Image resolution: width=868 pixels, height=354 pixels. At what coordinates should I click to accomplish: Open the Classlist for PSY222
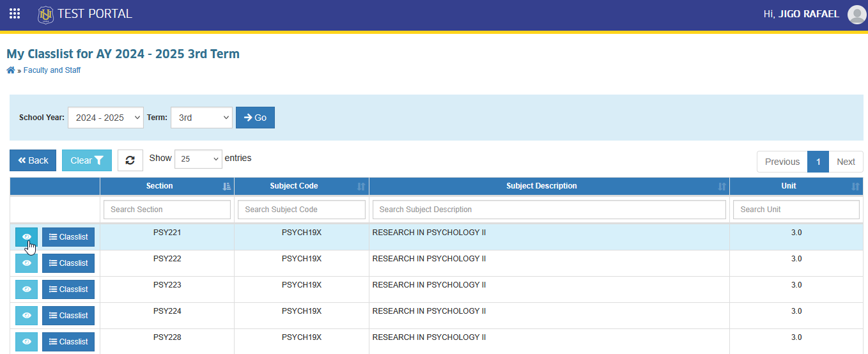68,263
